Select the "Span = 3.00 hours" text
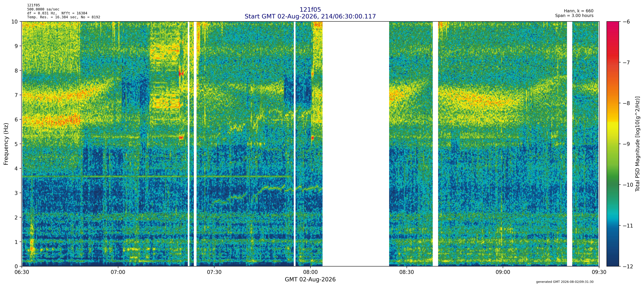 click(574, 15)
